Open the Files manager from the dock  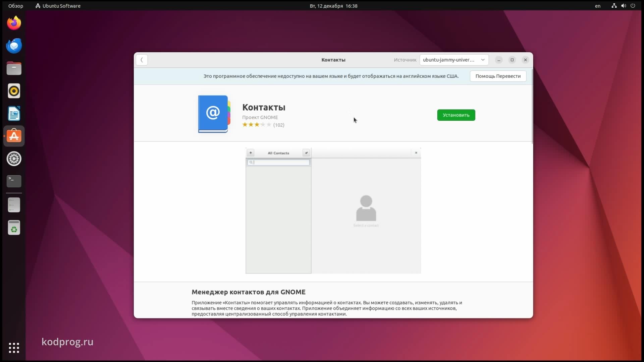(14, 68)
